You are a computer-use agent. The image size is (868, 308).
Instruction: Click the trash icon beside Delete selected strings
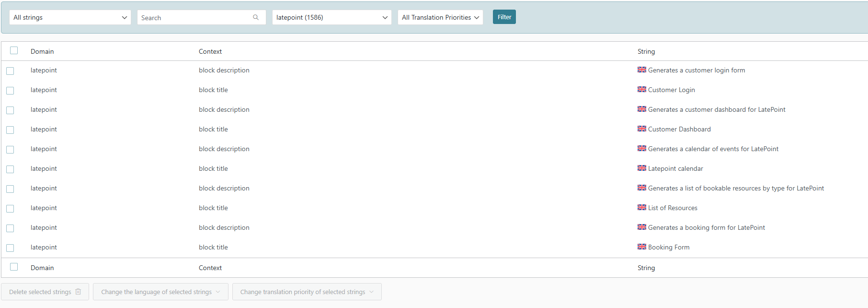pos(78,292)
